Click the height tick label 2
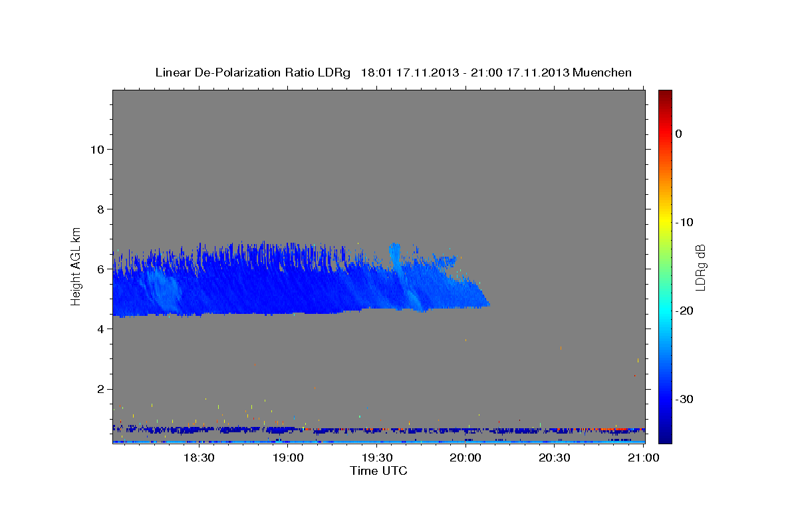 click(100, 388)
